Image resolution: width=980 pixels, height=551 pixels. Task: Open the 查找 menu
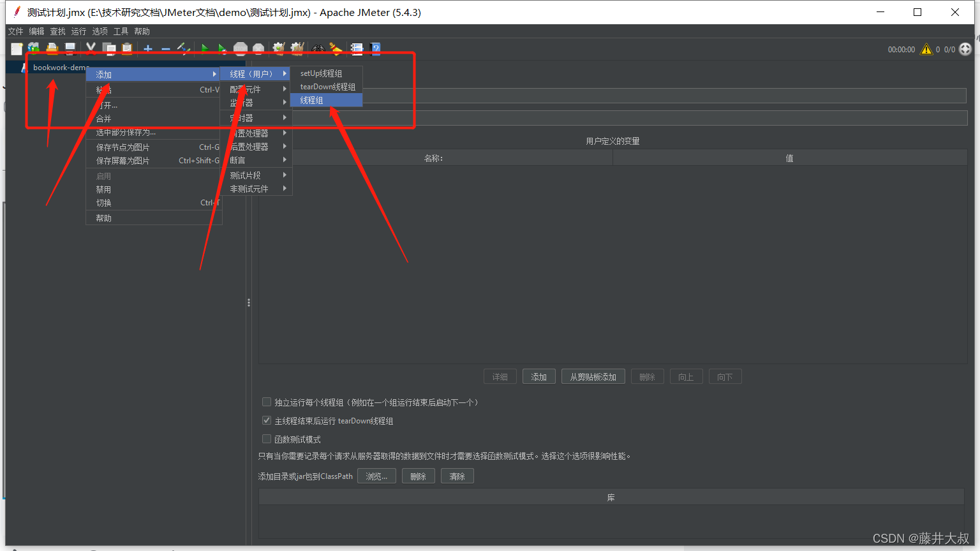pyautogui.click(x=57, y=31)
